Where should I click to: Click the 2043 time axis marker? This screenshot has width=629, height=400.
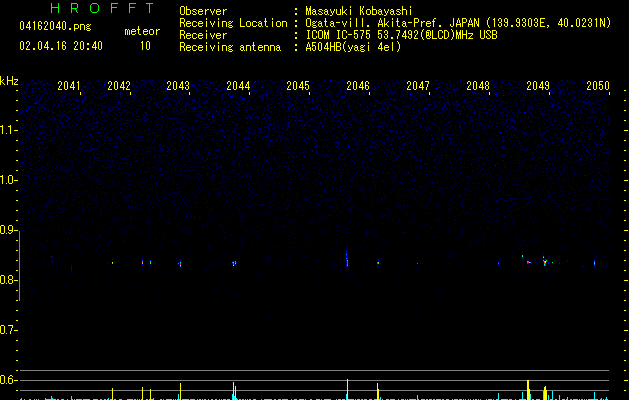[x=178, y=86]
